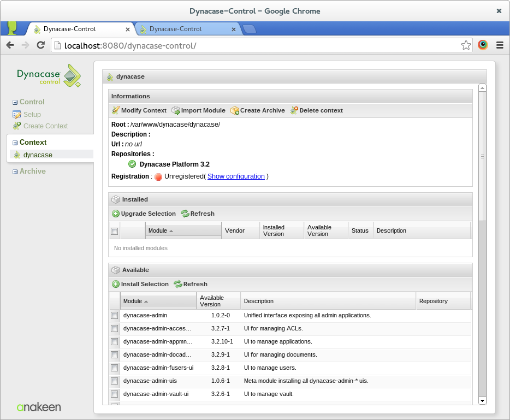The image size is (510, 420).
Task: Check the dynacase-admin-uis checkbox
Action: (114, 381)
